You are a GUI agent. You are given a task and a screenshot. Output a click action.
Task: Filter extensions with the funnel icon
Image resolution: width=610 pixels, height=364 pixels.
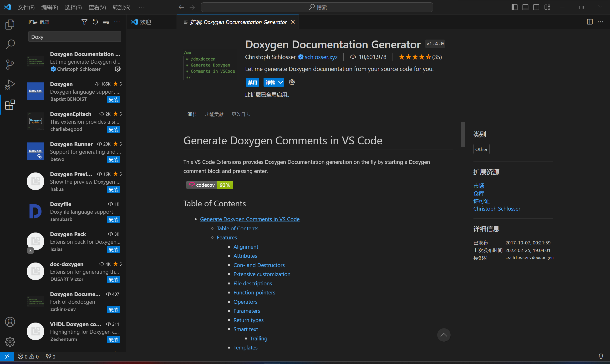(x=84, y=22)
